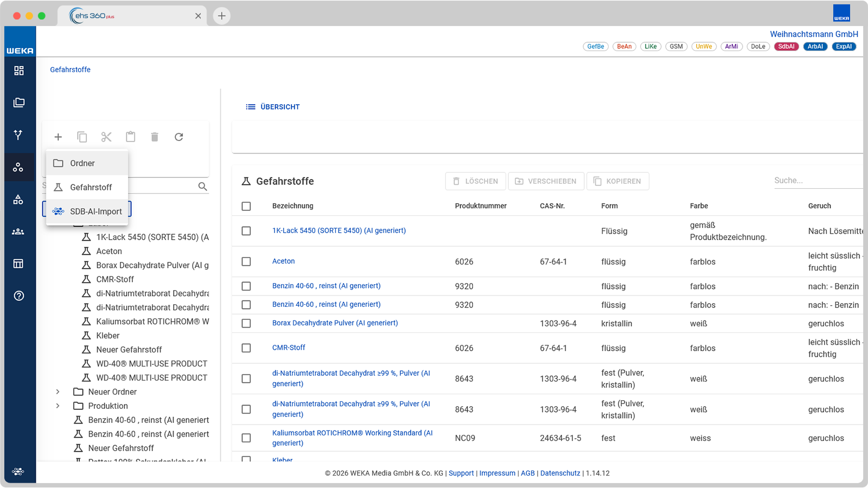Open a new browser tab
This screenshot has width=868, height=488.
[221, 16]
